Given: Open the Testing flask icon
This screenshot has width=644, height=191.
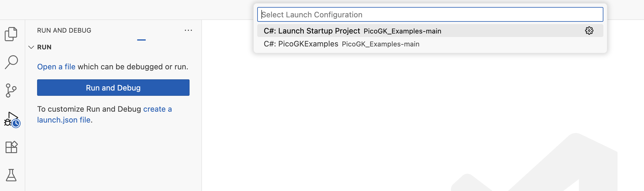Looking at the screenshot, I should click(x=11, y=175).
